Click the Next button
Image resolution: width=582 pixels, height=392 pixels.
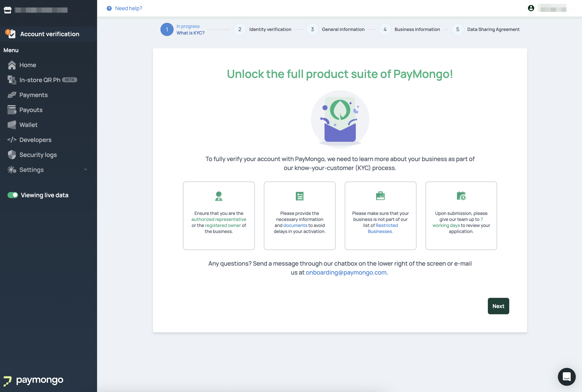498,306
